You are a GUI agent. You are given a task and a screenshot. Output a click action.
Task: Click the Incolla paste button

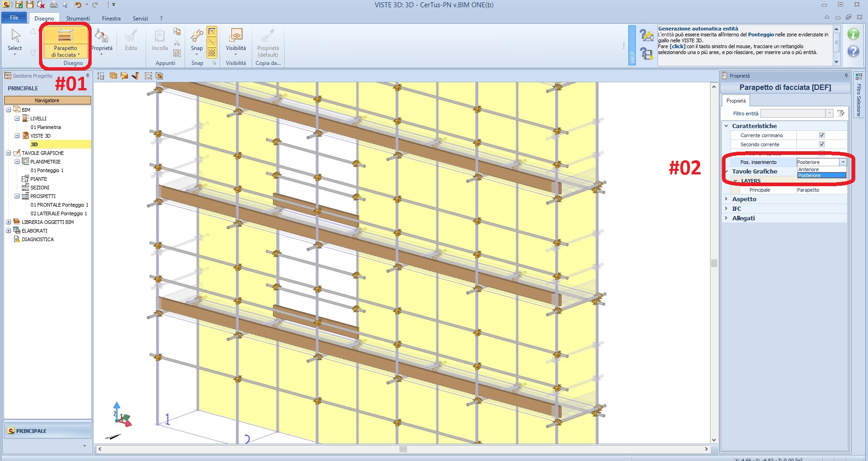[x=160, y=40]
